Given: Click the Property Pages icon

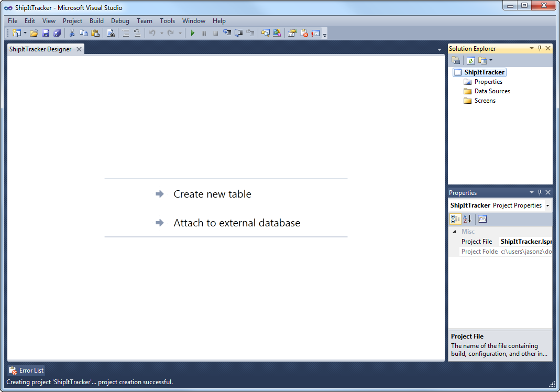Looking at the screenshot, I should (x=482, y=219).
